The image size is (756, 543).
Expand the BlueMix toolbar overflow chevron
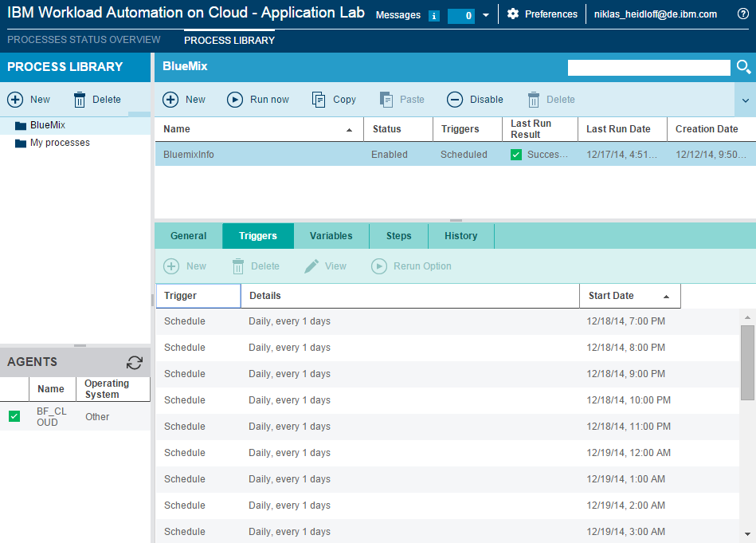pos(746,100)
